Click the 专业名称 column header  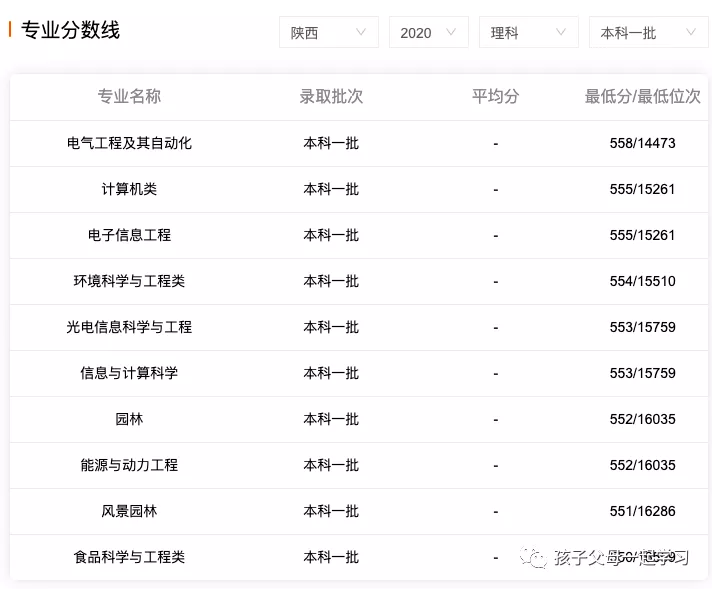[x=129, y=96]
